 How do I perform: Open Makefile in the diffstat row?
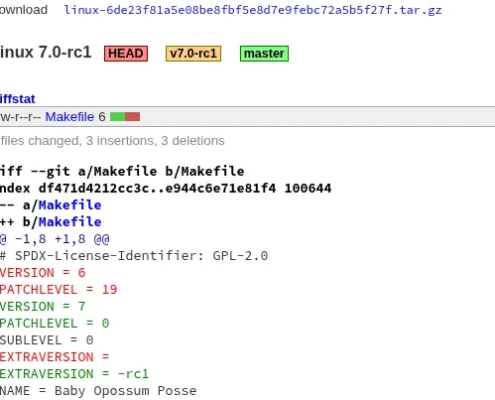point(70,117)
